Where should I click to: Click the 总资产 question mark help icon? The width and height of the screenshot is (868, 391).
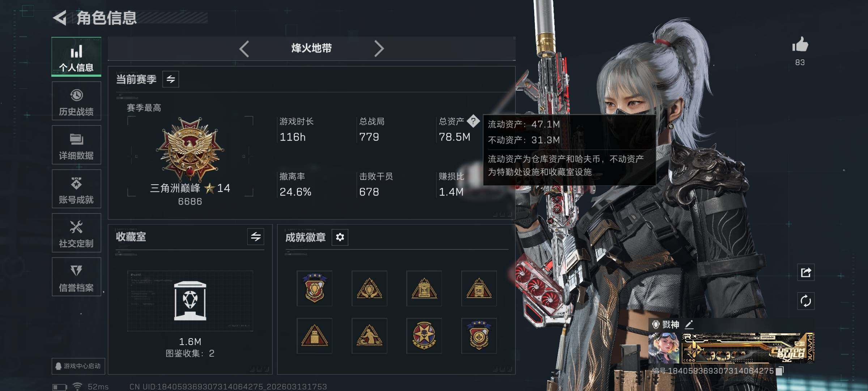point(473,121)
